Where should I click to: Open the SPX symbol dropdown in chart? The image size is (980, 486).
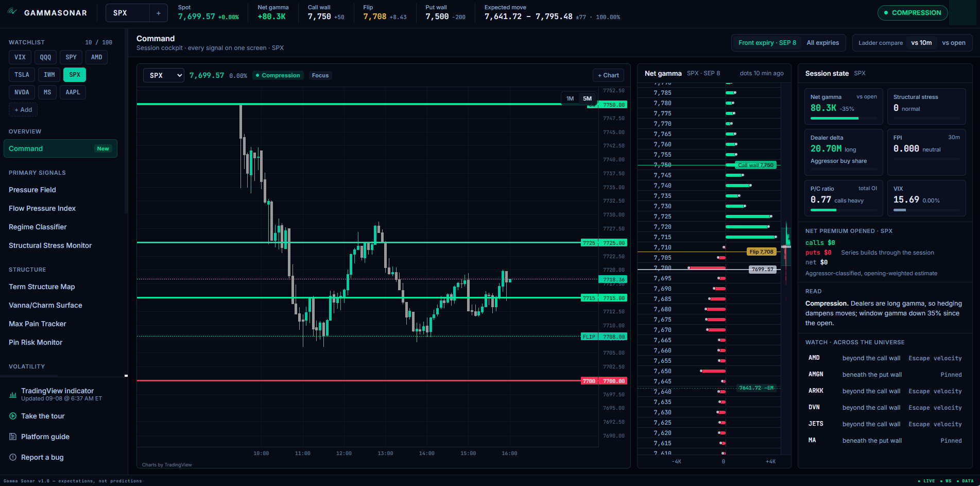(x=164, y=75)
